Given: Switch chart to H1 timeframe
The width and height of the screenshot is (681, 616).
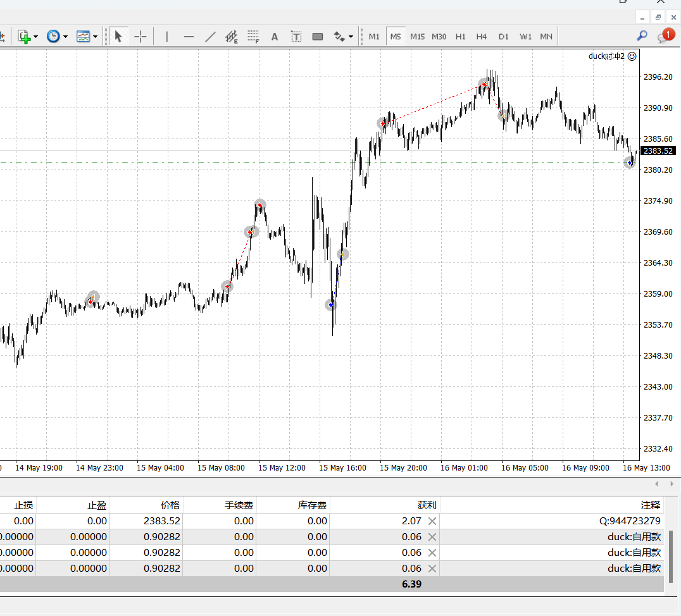Looking at the screenshot, I should (x=460, y=37).
